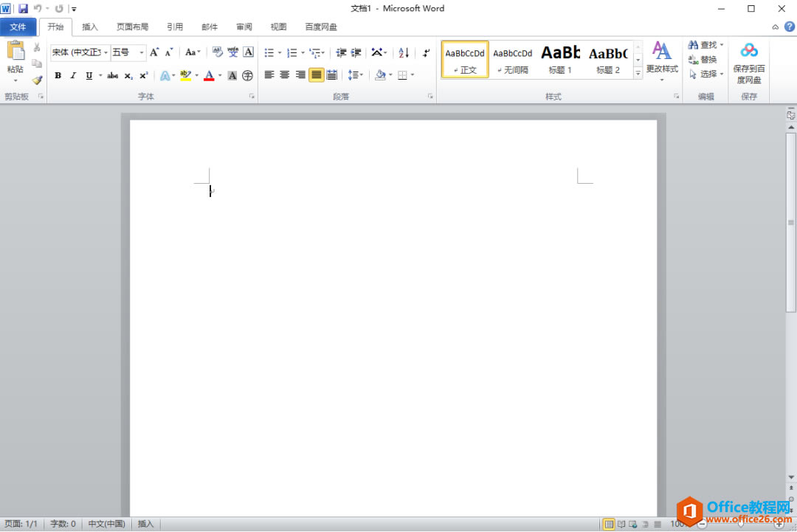Click the red font color button
797x532 pixels.
coord(209,76)
